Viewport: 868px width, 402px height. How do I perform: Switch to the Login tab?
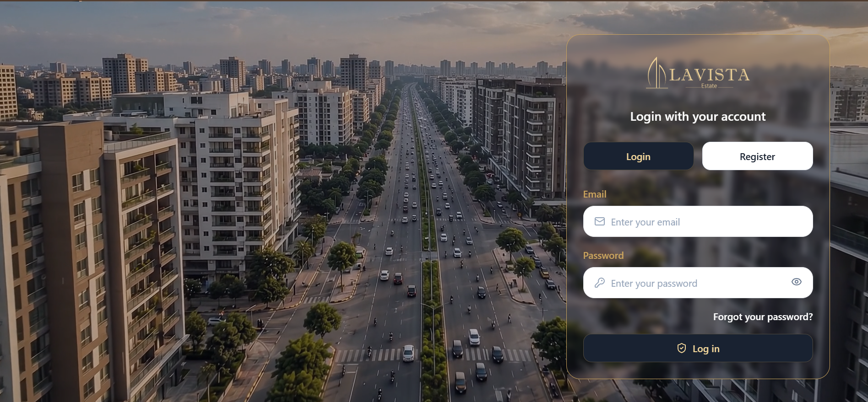click(x=638, y=156)
